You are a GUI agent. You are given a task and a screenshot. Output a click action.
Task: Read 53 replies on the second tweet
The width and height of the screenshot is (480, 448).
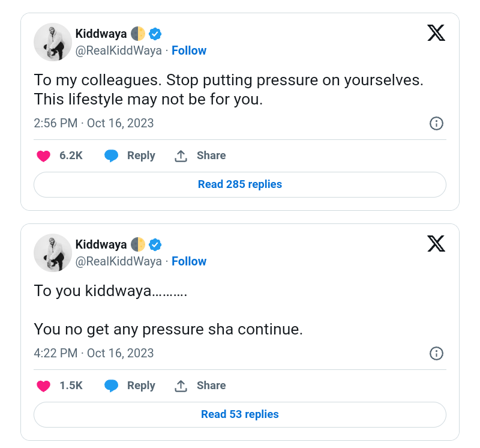240,414
